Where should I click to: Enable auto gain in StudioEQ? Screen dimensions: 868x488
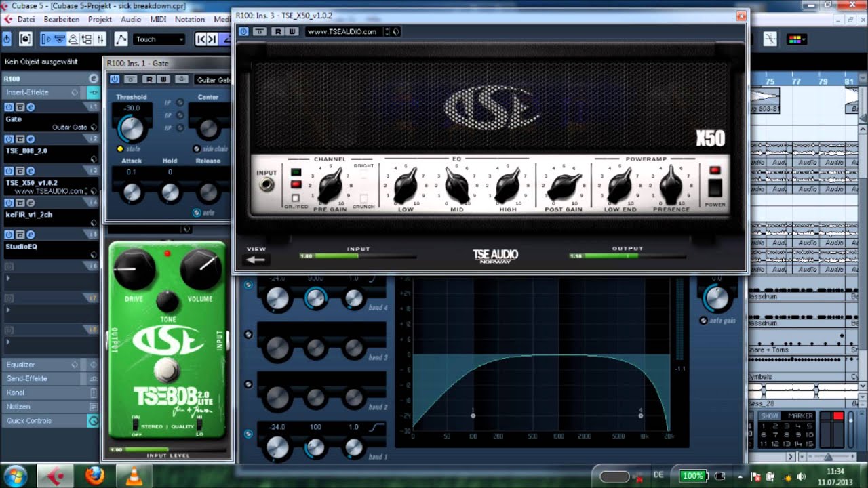coord(703,321)
